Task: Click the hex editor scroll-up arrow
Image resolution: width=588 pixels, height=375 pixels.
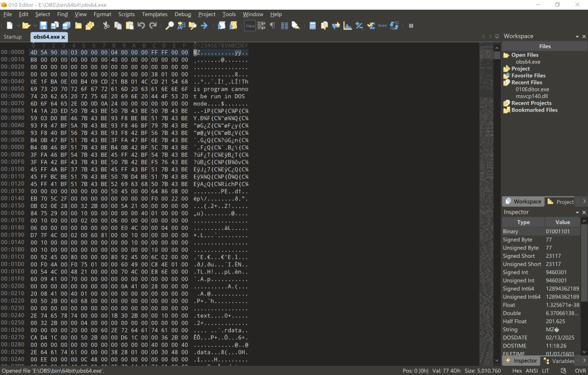Action: point(497,48)
